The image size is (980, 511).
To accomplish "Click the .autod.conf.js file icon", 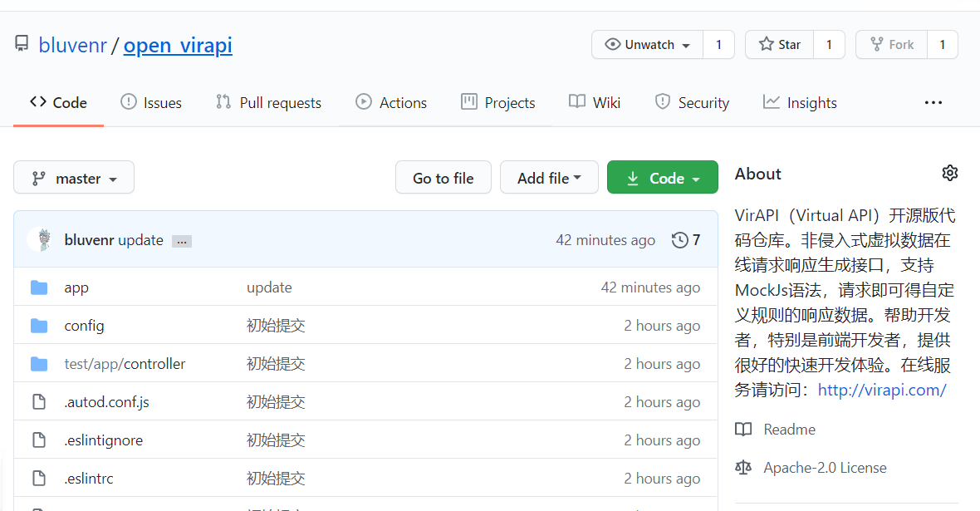I will 39,402.
